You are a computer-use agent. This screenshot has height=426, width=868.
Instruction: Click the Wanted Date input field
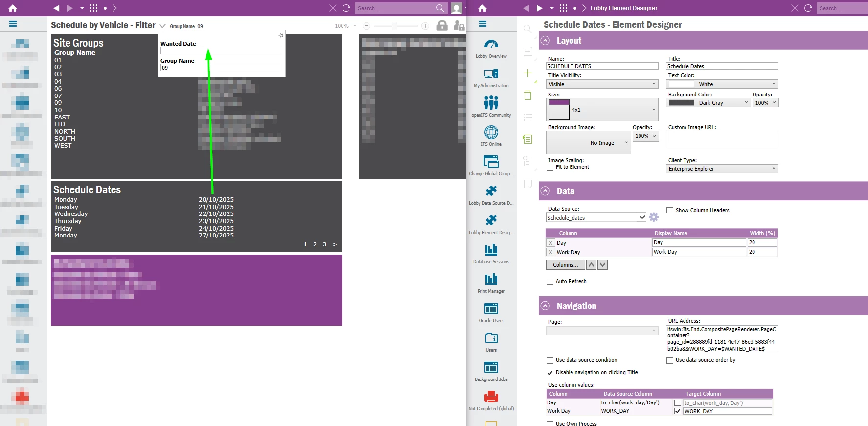click(x=220, y=50)
